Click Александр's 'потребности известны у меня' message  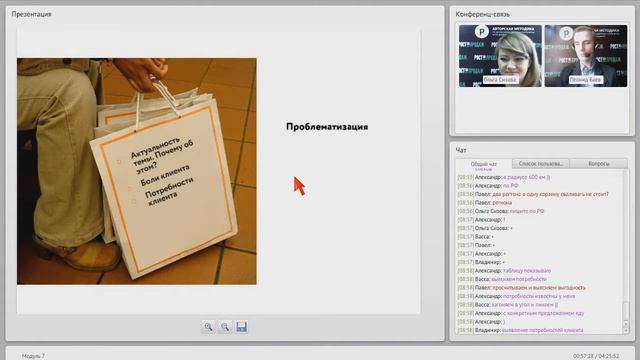pos(516,296)
